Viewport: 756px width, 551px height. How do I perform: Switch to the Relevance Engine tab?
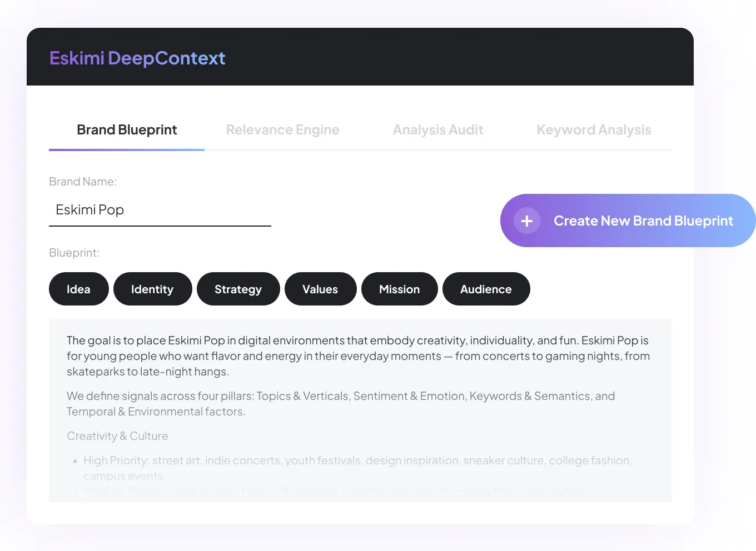click(x=282, y=130)
